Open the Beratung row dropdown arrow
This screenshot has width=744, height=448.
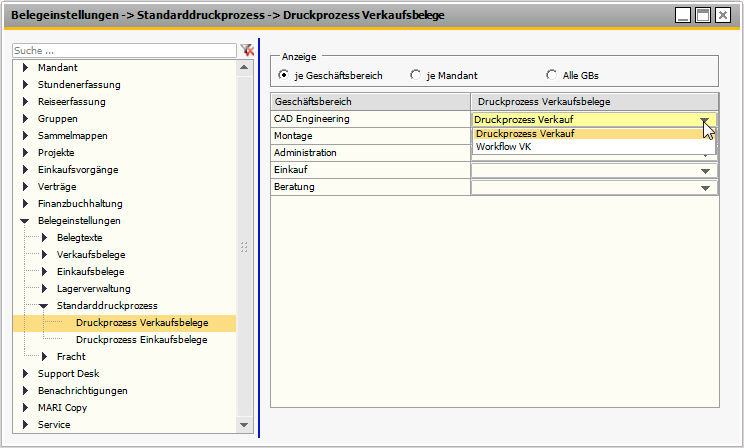click(706, 188)
